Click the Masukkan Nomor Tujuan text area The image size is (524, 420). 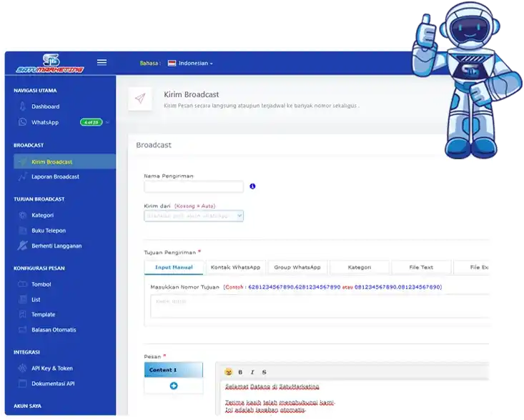[320, 306]
